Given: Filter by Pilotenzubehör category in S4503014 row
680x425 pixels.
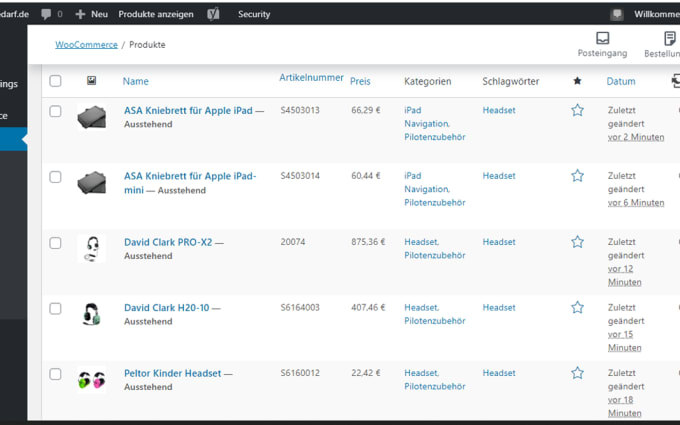Looking at the screenshot, I should [x=435, y=203].
